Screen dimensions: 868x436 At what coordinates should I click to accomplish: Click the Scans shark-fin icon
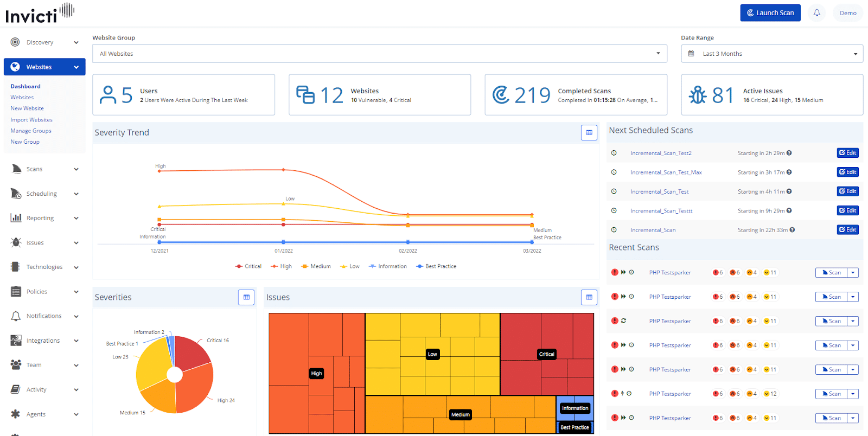16,169
